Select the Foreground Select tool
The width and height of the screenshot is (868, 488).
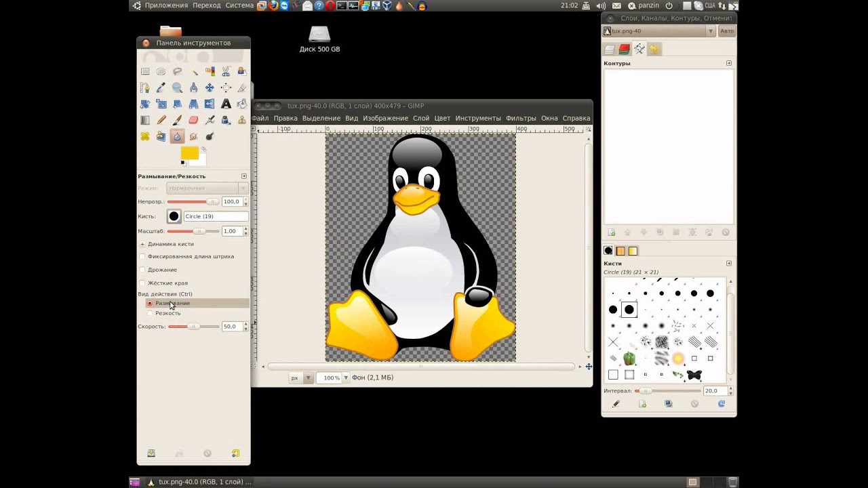pyautogui.click(x=242, y=71)
